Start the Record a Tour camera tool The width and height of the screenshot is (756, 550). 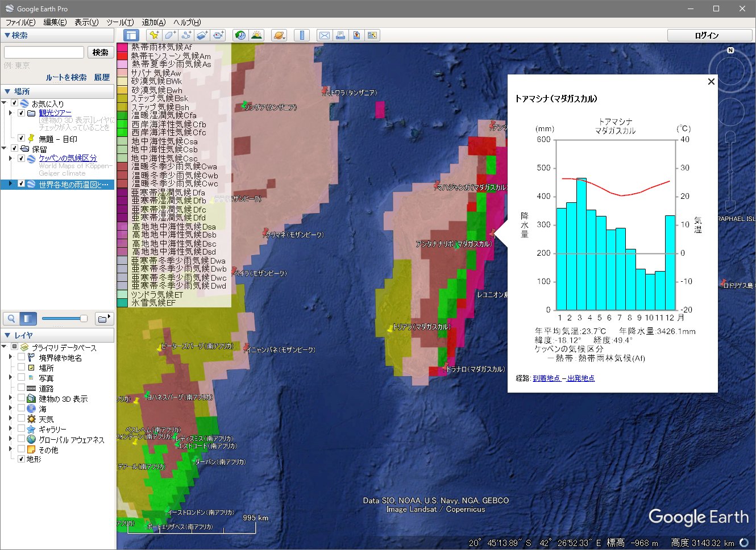click(x=219, y=35)
